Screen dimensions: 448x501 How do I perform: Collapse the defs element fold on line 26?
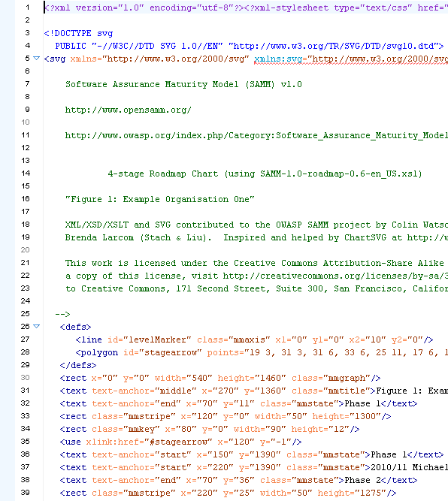(x=37, y=327)
